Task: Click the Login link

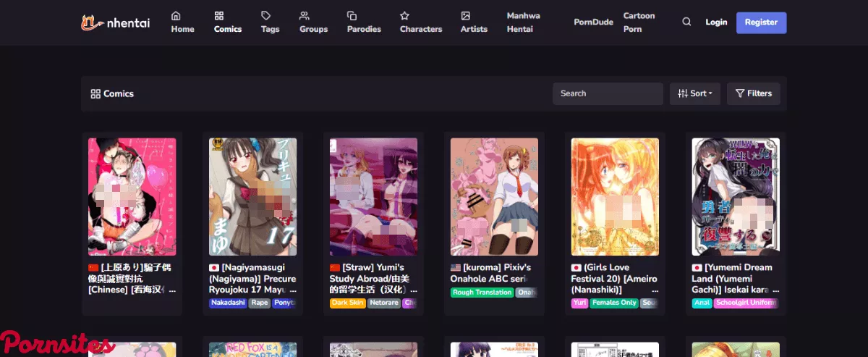Action: coord(716,22)
